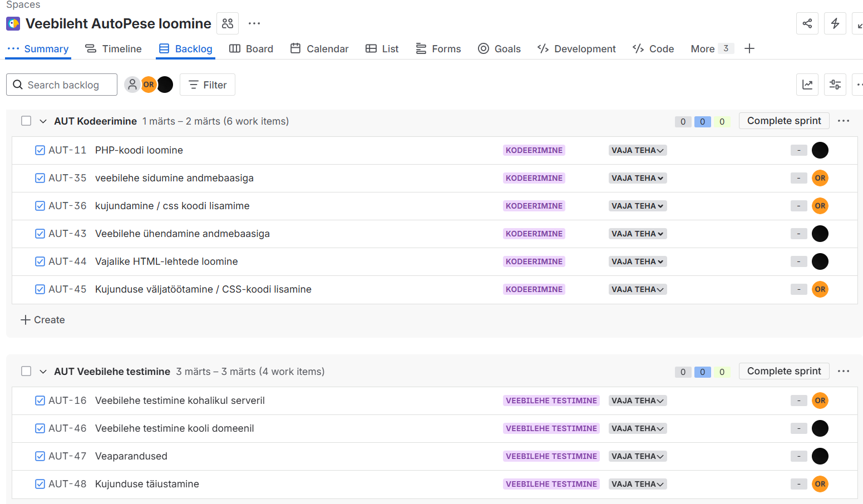Viewport: 863px width, 504px height.
Task: Select the AUT Veebilehe testimine sprint checkbox
Action: (x=26, y=372)
